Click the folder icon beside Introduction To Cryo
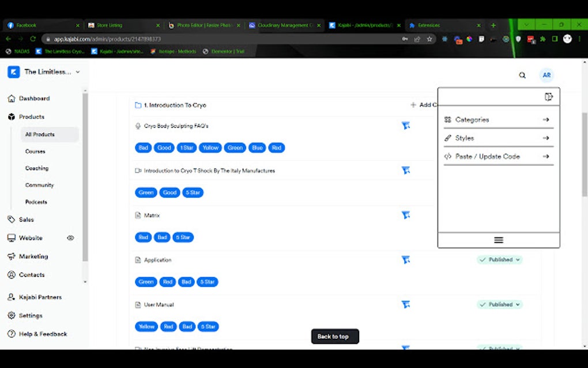588x368 pixels. coord(137,105)
